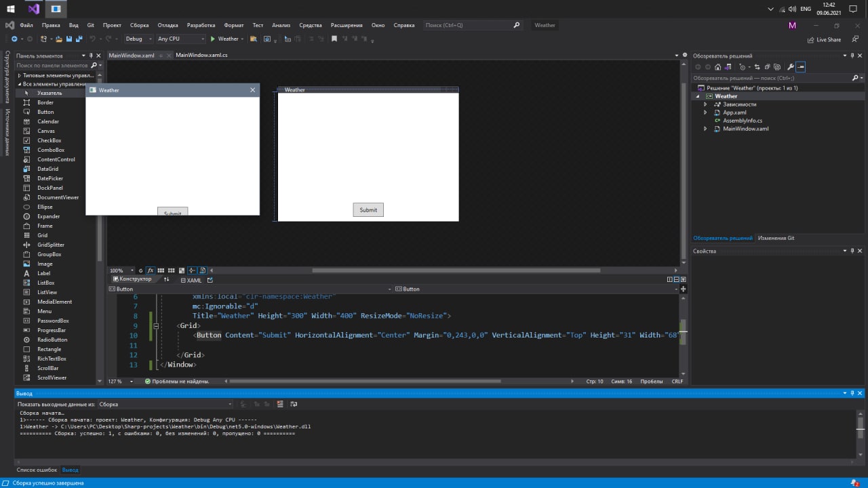The image size is (868, 488).
Task: Click designer horizontal scrollbar thumb
Action: click(x=456, y=270)
